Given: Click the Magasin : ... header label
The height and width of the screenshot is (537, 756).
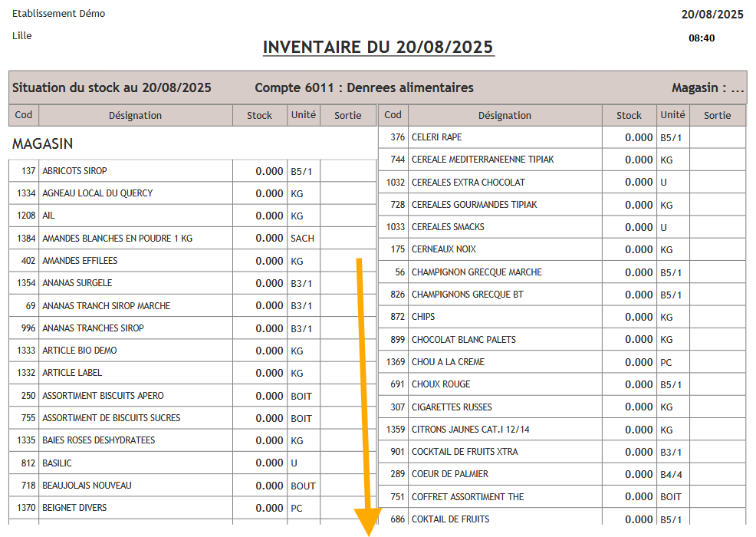Looking at the screenshot, I should (708, 87).
